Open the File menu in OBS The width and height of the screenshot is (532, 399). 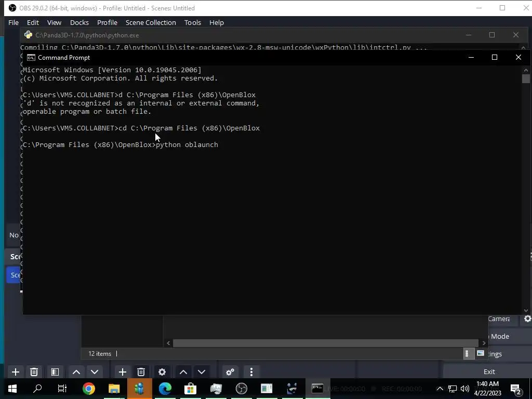coord(14,22)
